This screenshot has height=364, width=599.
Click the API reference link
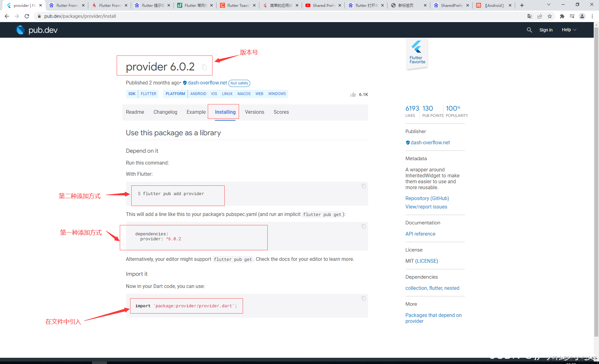[420, 234]
